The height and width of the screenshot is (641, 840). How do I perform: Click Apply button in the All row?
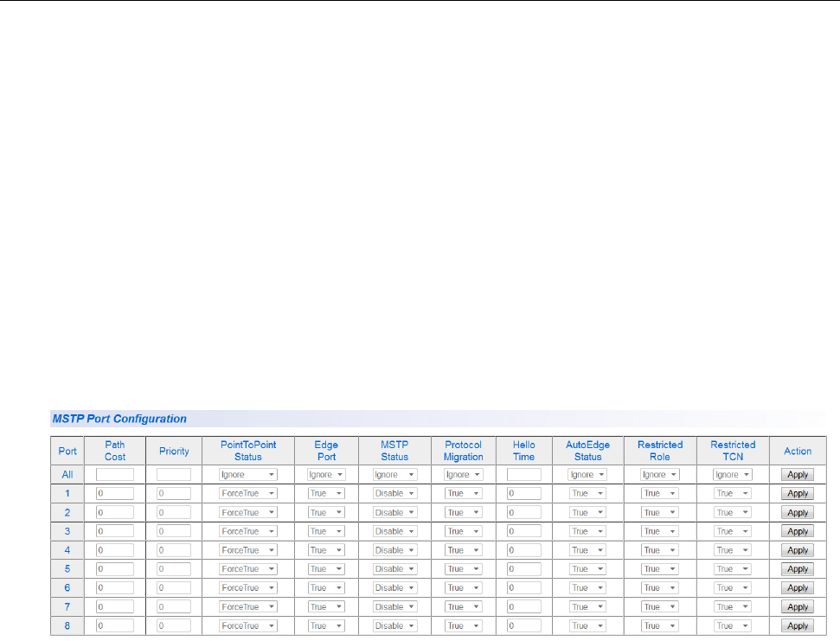(798, 474)
